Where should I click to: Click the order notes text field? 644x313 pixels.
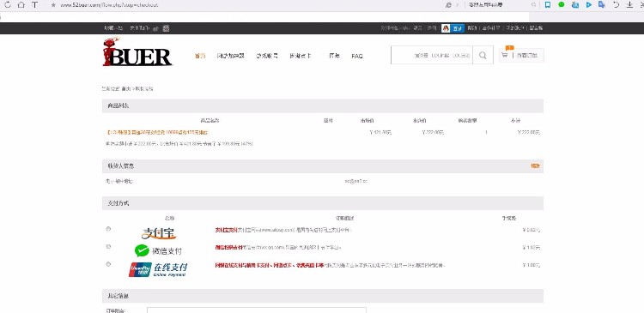click(257, 310)
